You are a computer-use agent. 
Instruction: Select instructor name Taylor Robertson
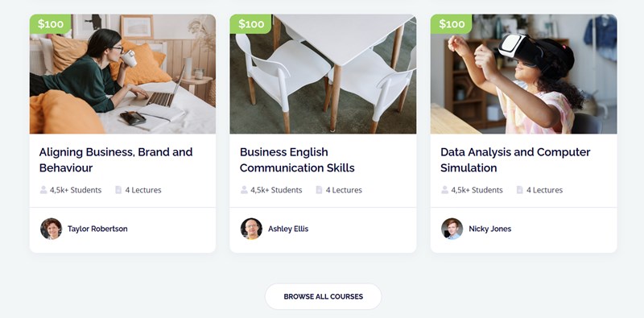point(97,229)
